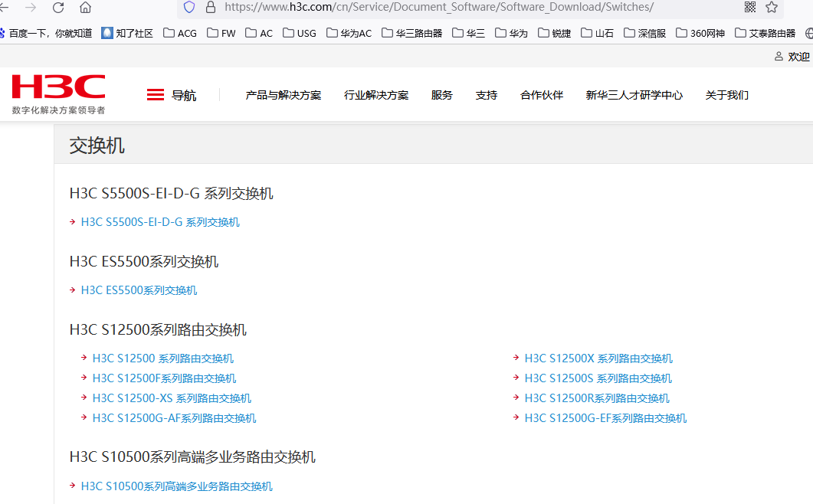Open the 锐捷 bookmark folder
Image resolution: width=813 pixels, height=504 pixels.
[x=554, y=33]
